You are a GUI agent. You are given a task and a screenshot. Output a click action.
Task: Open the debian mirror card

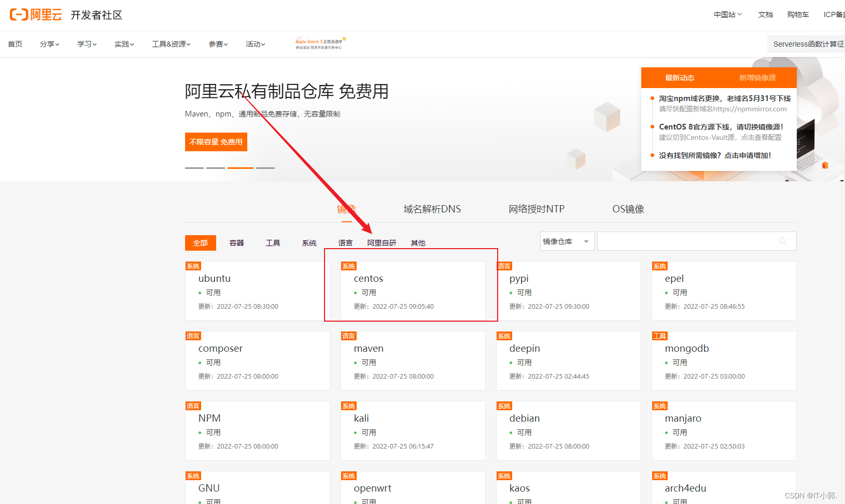[x=569, y=430]
